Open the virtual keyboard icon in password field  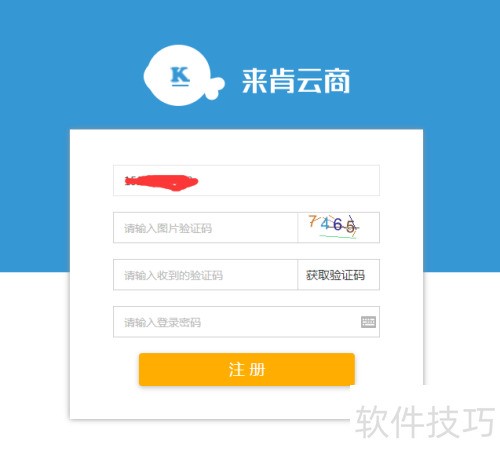[368, 322]
